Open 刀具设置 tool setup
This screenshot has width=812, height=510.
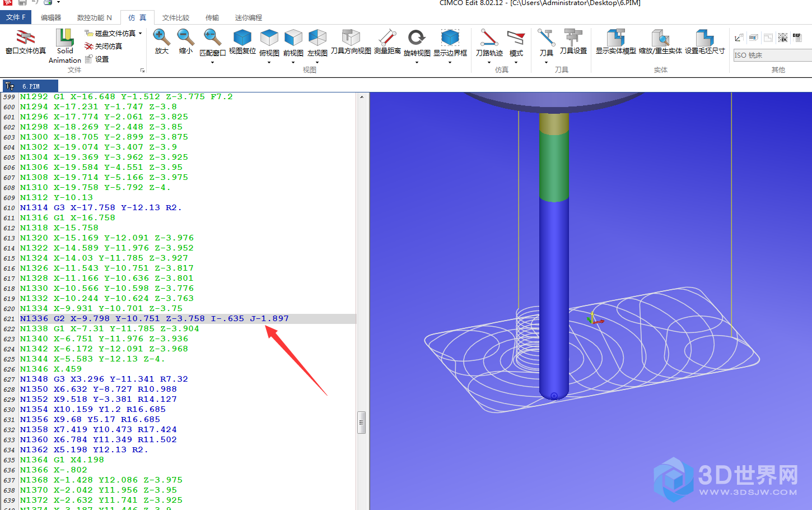[573, 41]
